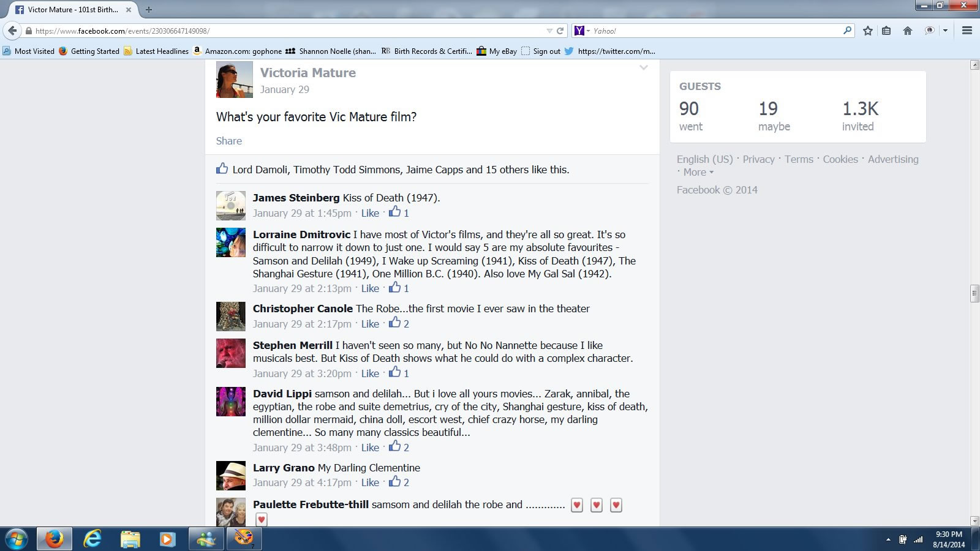The width and height of the screenshot is (980, 551).
Task: Go to the browser home page icon
Action: pos(908,31)
